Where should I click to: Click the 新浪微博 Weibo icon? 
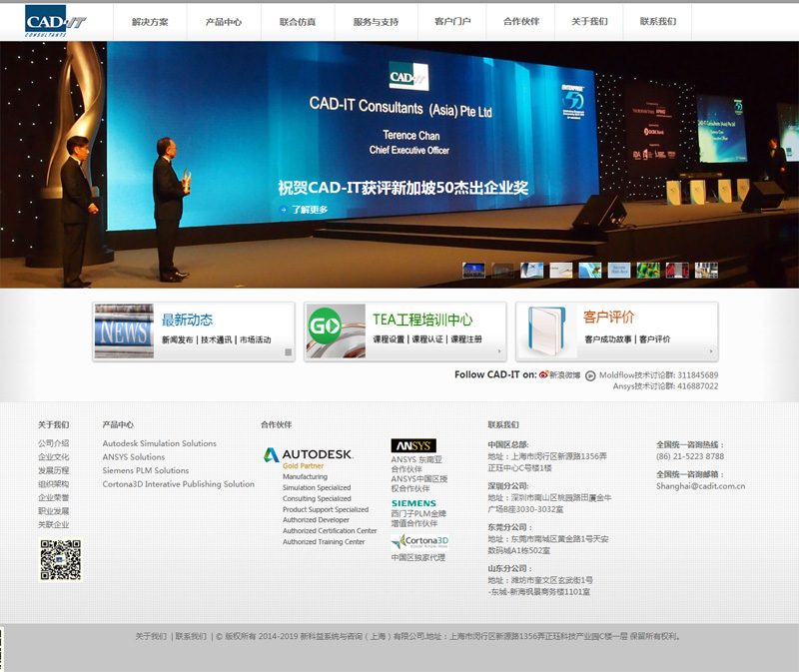tap(543, 375)
